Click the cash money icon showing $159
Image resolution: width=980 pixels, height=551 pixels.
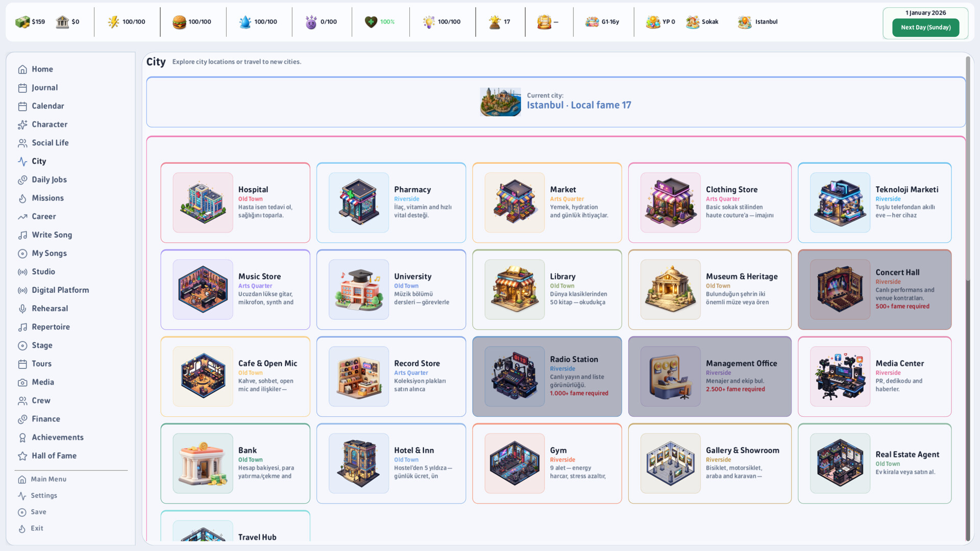pyautogui.click(x=22, y=22)
